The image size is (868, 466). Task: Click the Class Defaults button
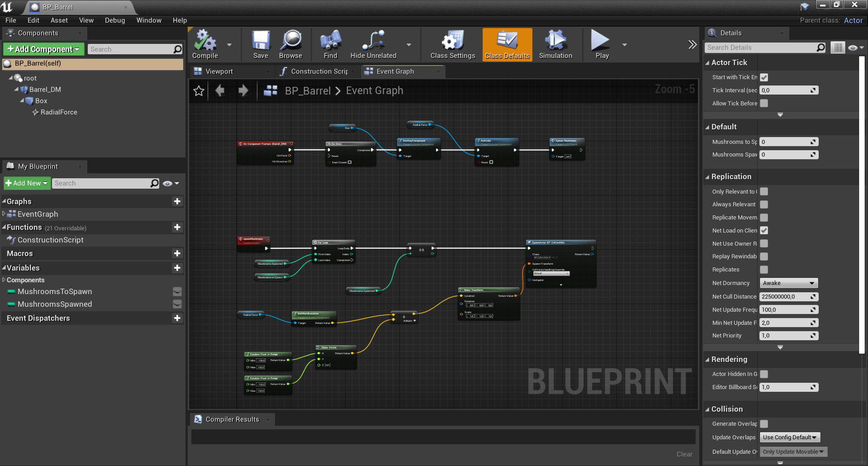tap(507, 44)
